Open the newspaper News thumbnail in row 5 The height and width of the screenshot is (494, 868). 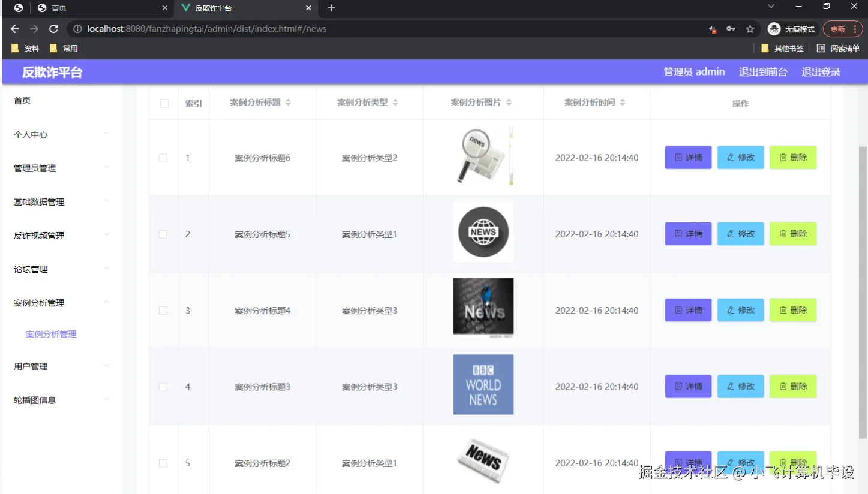(483, 460)
